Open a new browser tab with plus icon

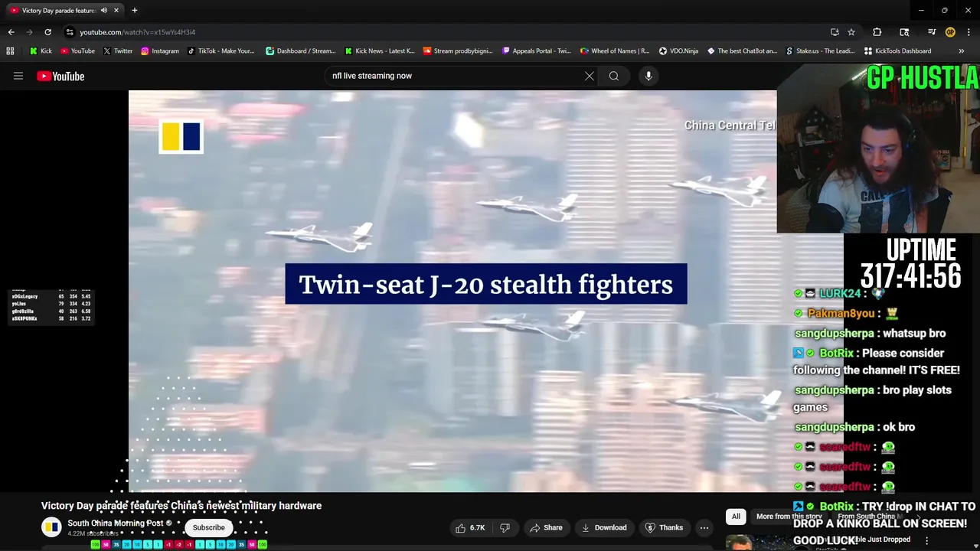[134, 11]
